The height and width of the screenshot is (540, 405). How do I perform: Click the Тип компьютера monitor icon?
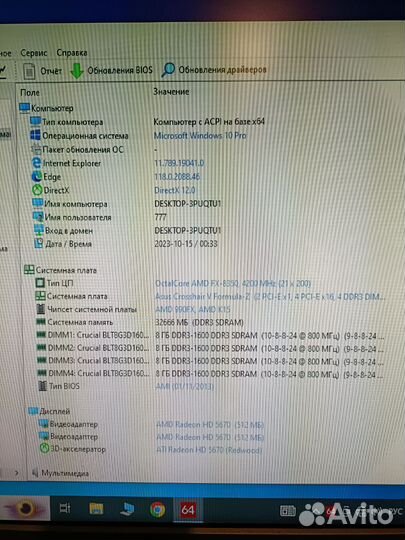click(x=35, y=121)
